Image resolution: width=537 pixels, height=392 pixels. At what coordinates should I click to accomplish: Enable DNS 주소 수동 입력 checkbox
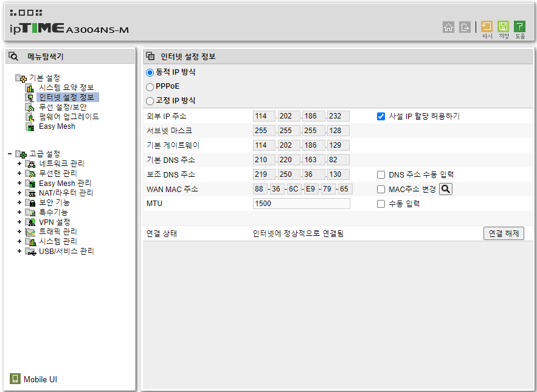point(381,174)
